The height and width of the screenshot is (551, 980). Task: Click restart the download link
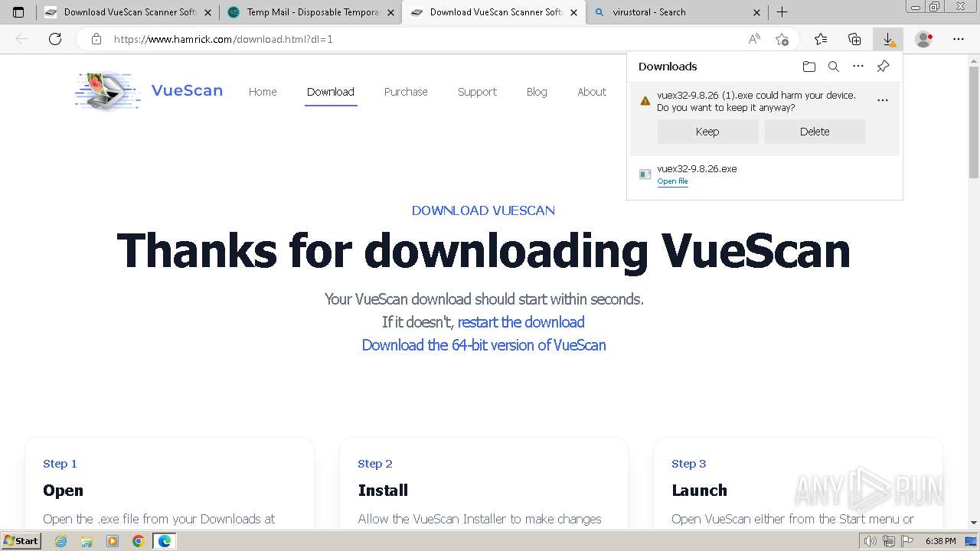pos(521,322)
